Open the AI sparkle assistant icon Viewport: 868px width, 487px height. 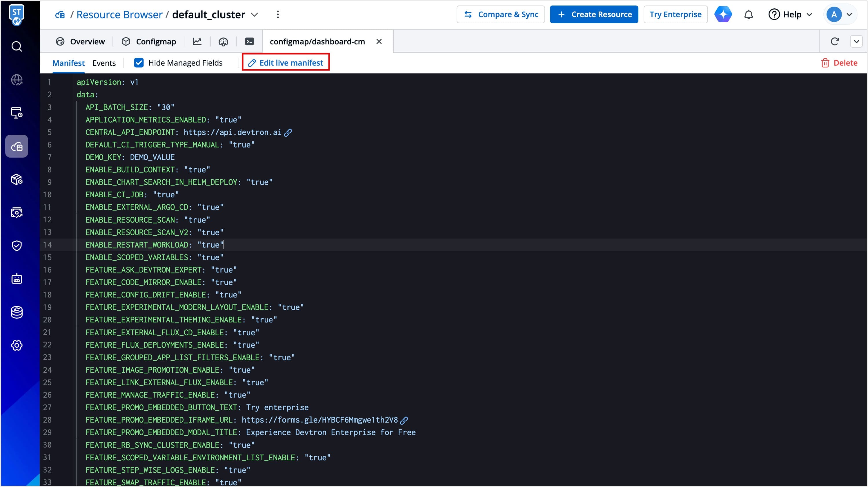click(x=723, y=15)
